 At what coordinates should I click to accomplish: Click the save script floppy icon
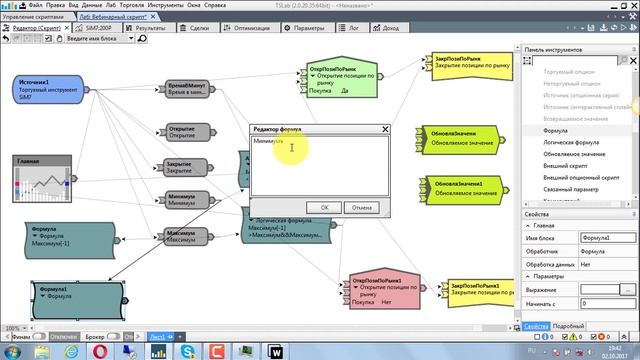pyautogui.click(x=591, y=28)
